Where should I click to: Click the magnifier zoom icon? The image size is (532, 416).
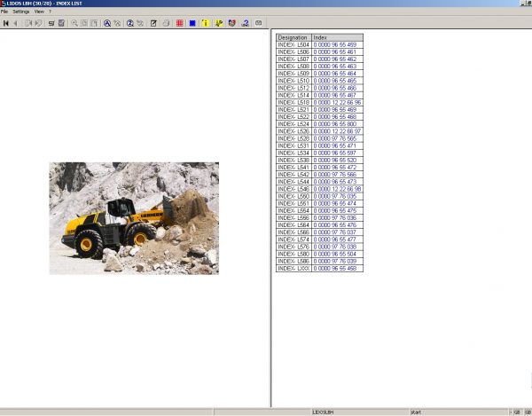(x=74, y=23)
